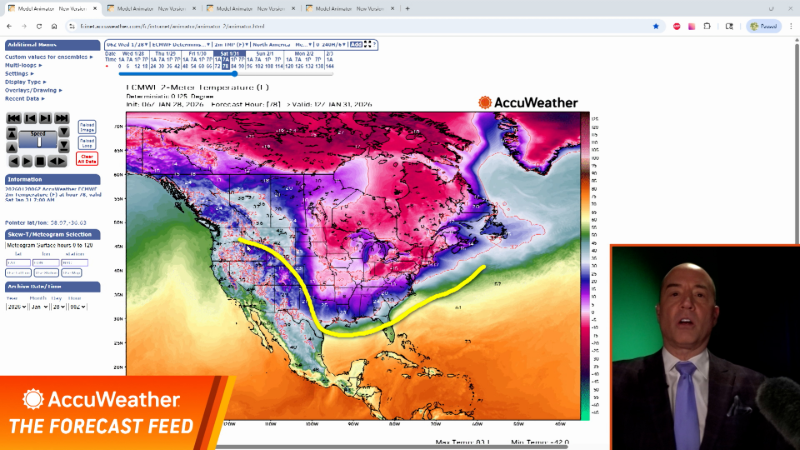This screenshot has width=800, height=450.
Task: Play the animation forward
Action: point(27,161)
